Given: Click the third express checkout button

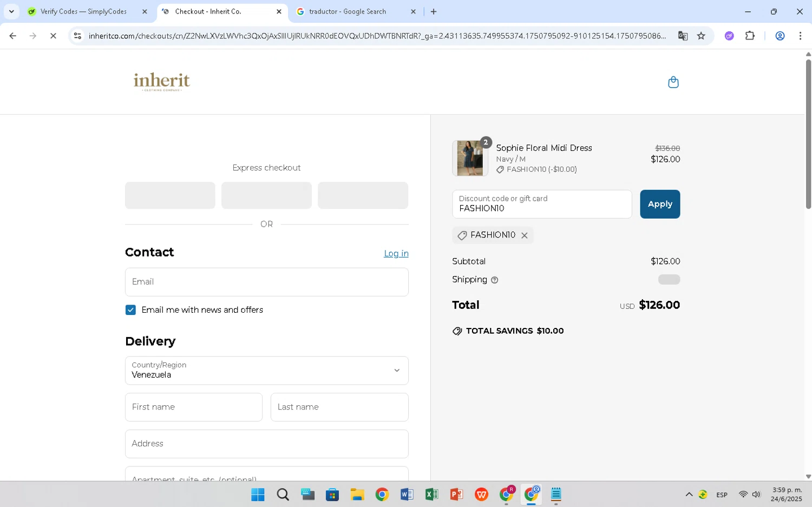Looking at the screenshot, I should click(363, 195).
